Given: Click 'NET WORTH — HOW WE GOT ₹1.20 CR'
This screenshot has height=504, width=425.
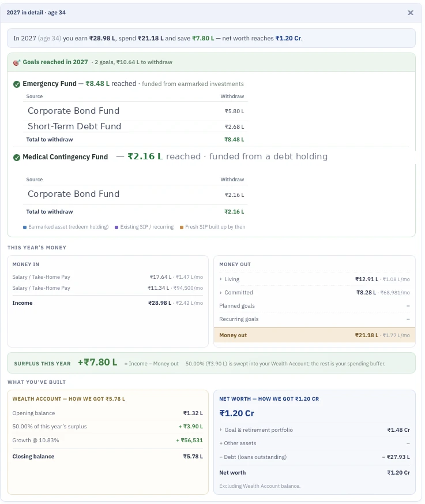Looking at the screenshot, I should pyautogui.click(x=269, y=399).
